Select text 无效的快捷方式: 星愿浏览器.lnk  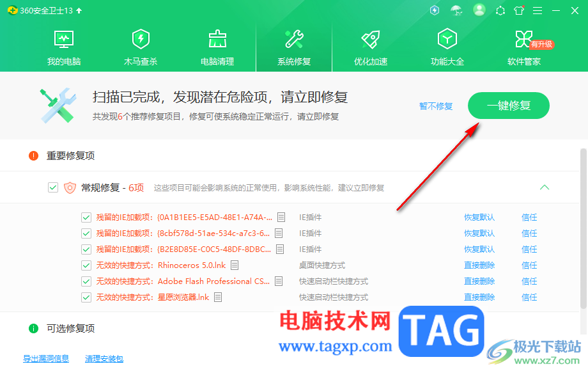coord(153,297)
